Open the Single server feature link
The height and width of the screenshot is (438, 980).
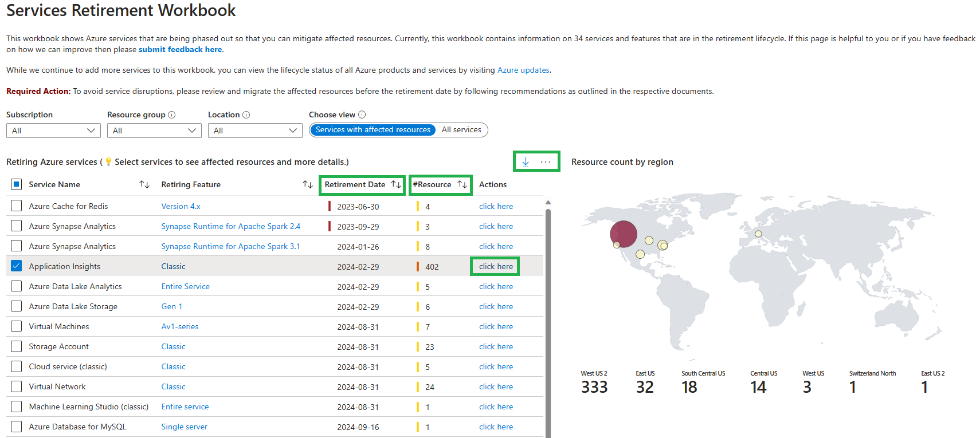click(185, 427)
